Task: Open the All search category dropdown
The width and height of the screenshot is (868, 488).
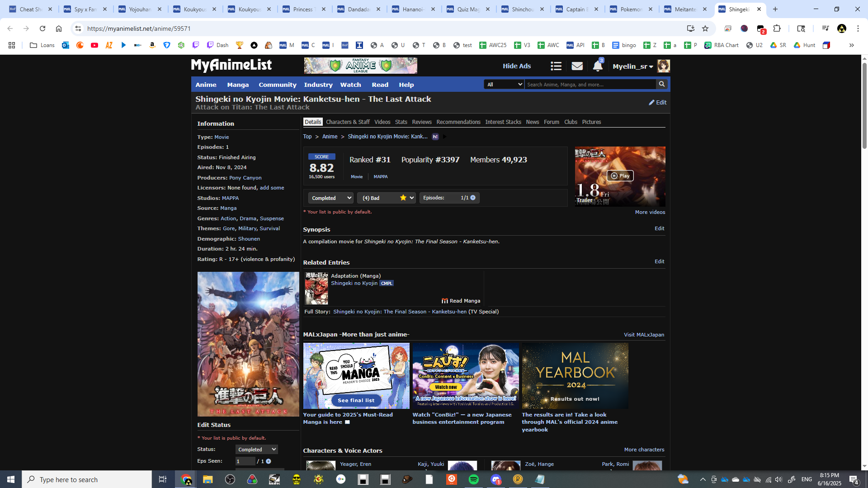Action: coord(504,85)
